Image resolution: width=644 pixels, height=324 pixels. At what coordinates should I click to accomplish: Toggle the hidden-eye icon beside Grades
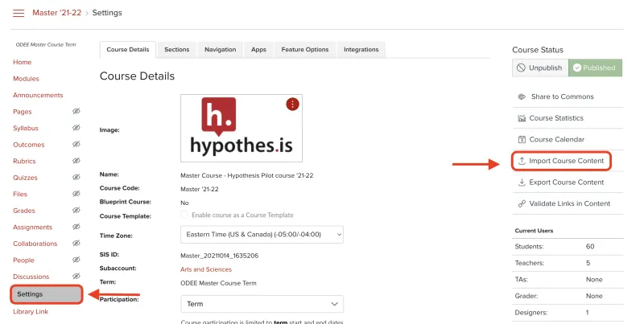[x=76, y=210]
